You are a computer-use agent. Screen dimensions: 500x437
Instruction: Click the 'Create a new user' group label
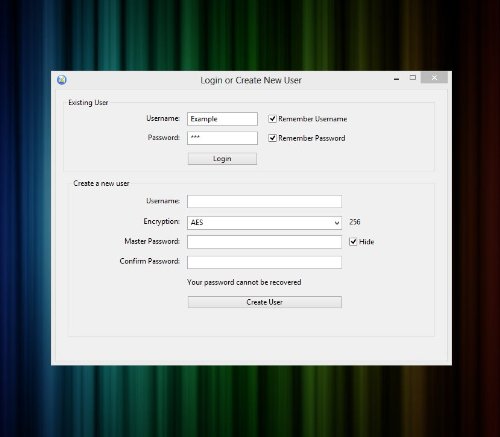tap(101, 183)
